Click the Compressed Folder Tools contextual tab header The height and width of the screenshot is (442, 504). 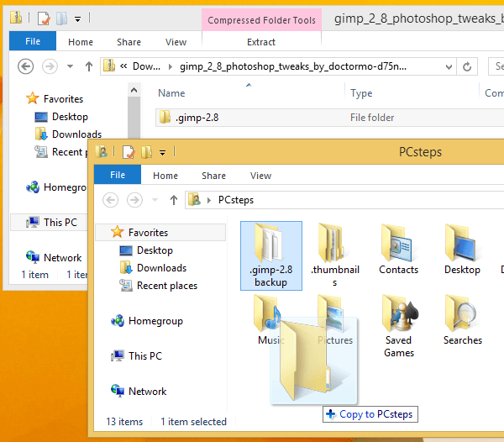(261, 20)
